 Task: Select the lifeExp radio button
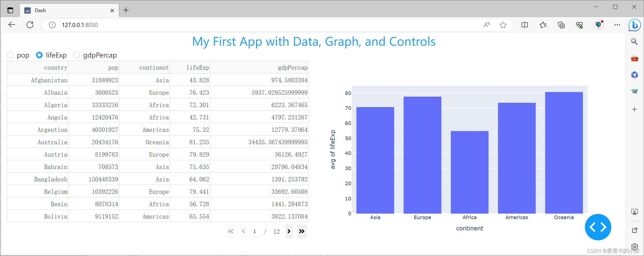(39, 55)
